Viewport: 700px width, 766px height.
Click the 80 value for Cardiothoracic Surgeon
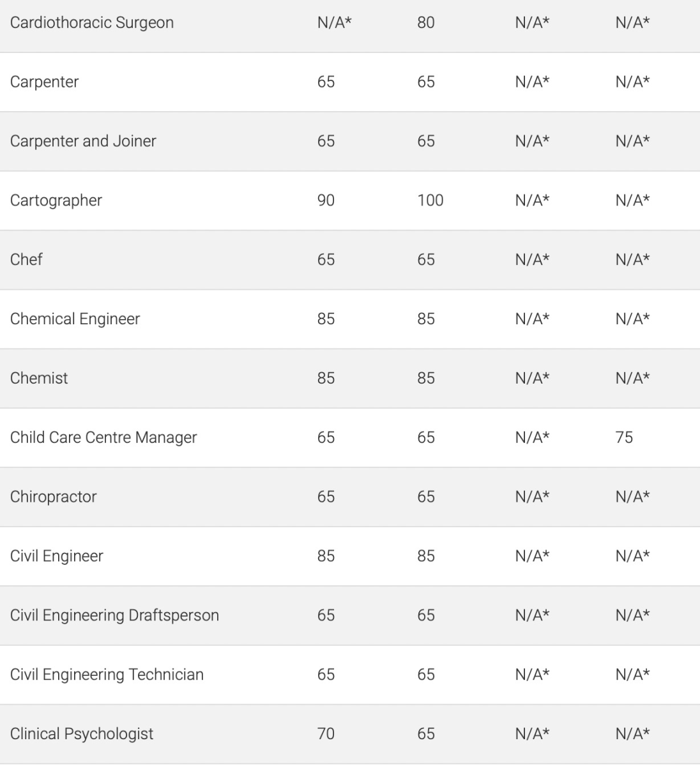[426, 23]
